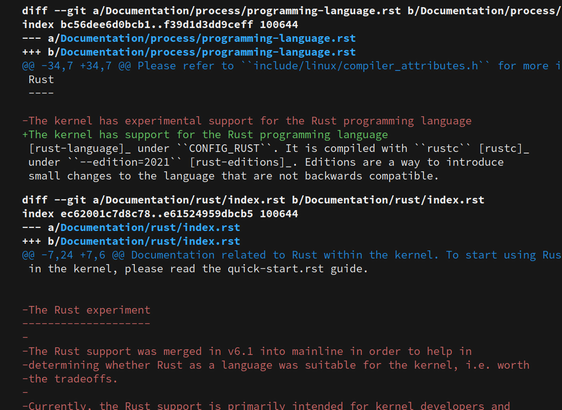Open the a/Documentation/rust/index.rst file link
562x410 pixels.
click(x=150, y=228)
